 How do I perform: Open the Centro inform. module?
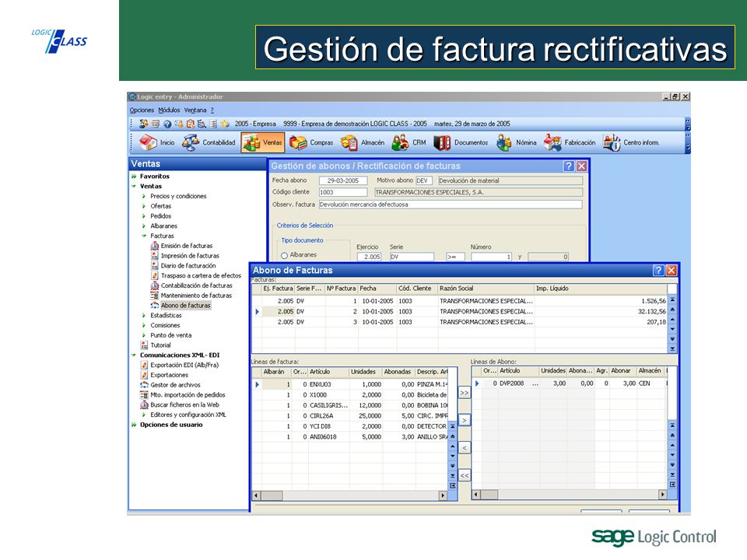[631, 142]
